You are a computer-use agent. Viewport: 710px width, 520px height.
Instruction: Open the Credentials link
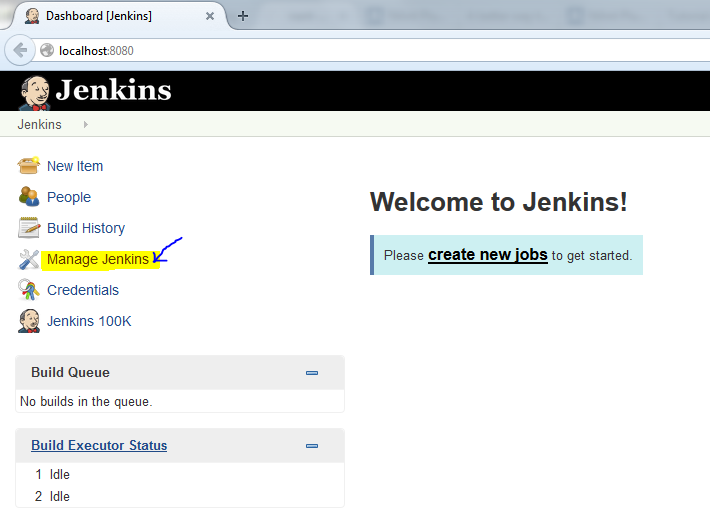pos(83,290)
